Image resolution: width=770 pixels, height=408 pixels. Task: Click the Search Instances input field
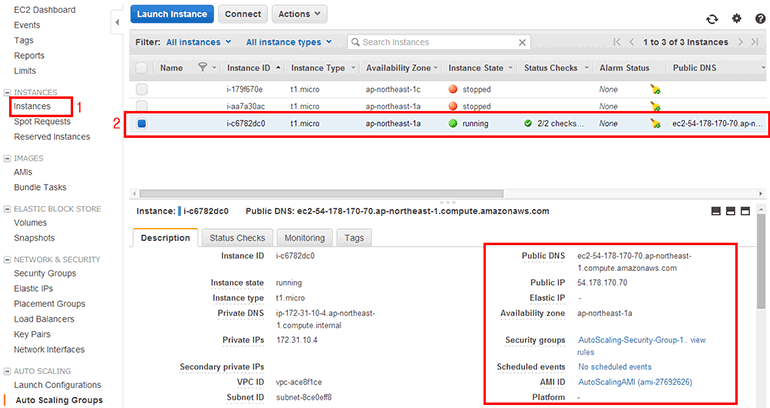pos(435,42)
